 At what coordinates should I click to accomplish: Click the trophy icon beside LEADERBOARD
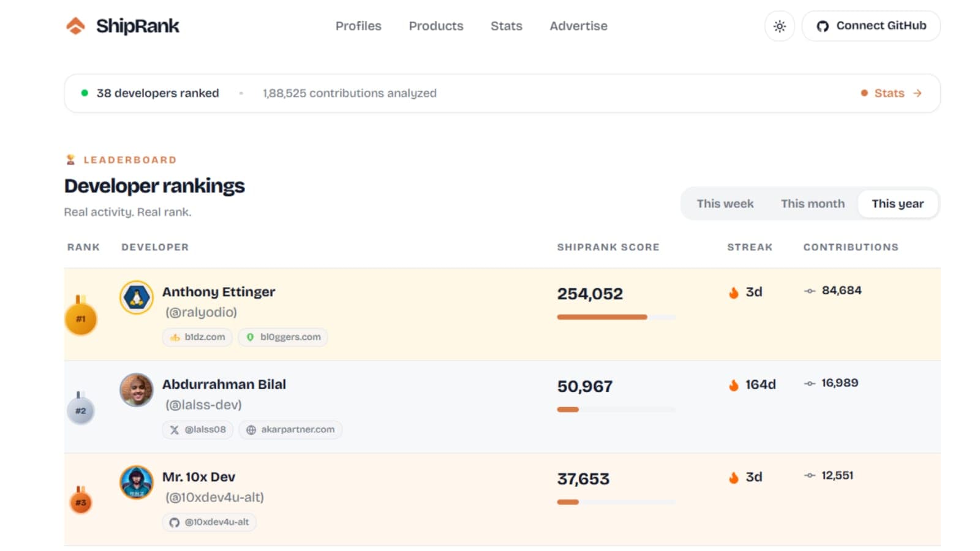[70, 160]
